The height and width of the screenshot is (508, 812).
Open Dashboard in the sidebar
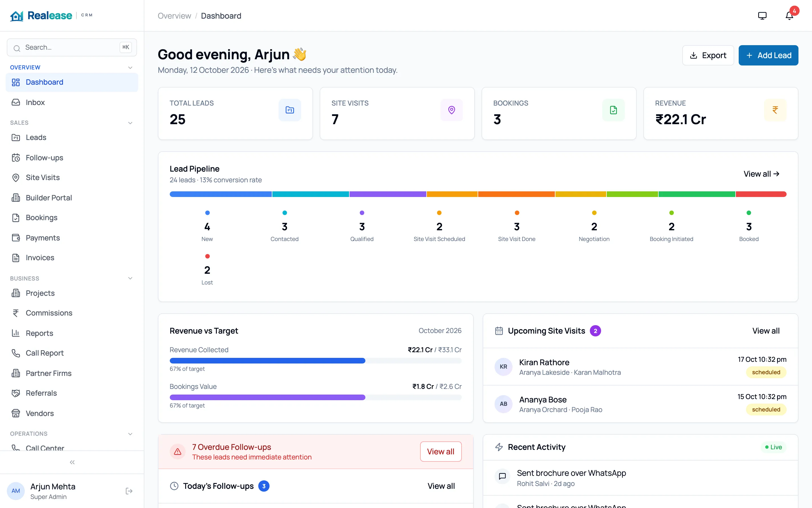click(72, 82)
